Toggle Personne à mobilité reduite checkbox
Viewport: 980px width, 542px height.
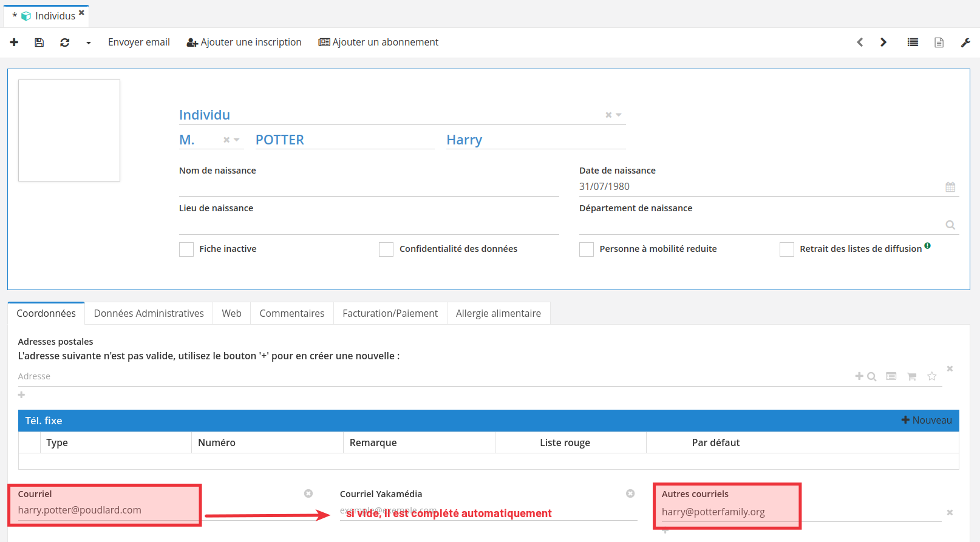coord(587,249)
